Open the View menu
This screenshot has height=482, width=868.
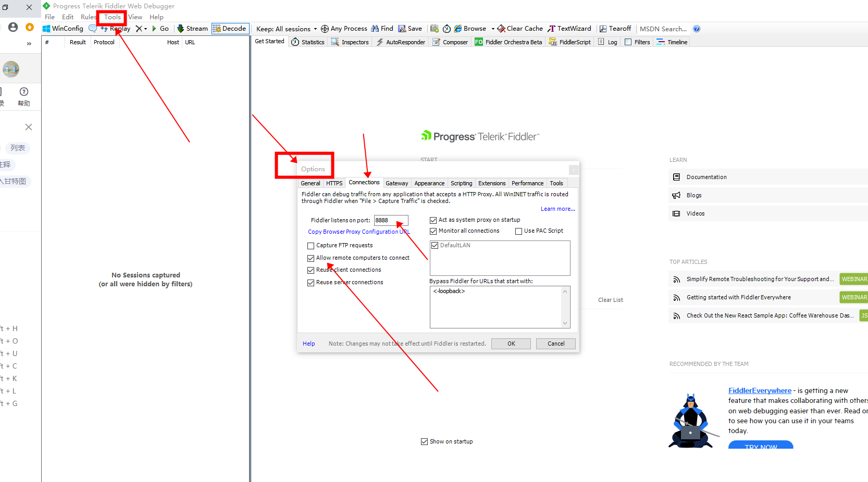(x=135, y=17)
